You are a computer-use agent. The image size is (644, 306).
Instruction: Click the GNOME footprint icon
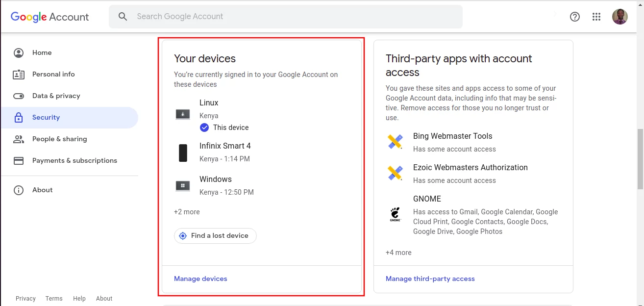pos(395,214)
